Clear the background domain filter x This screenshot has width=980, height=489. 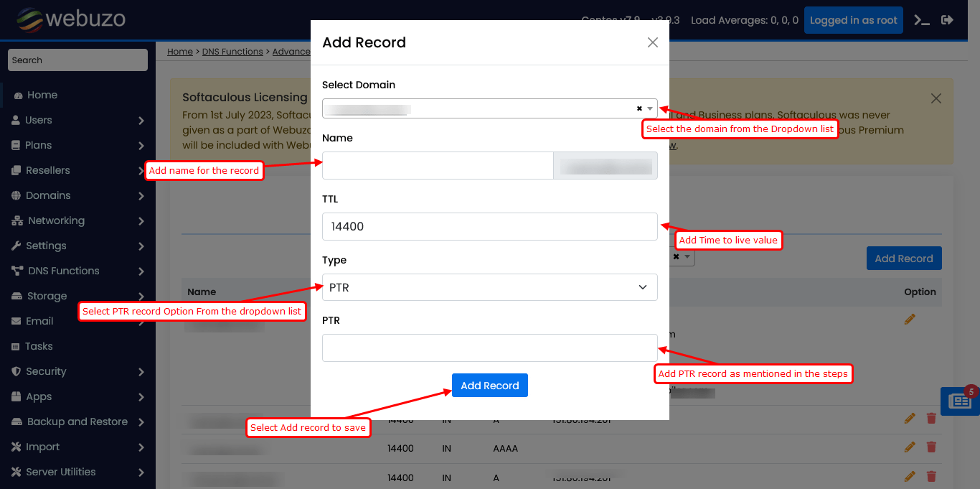676,256
